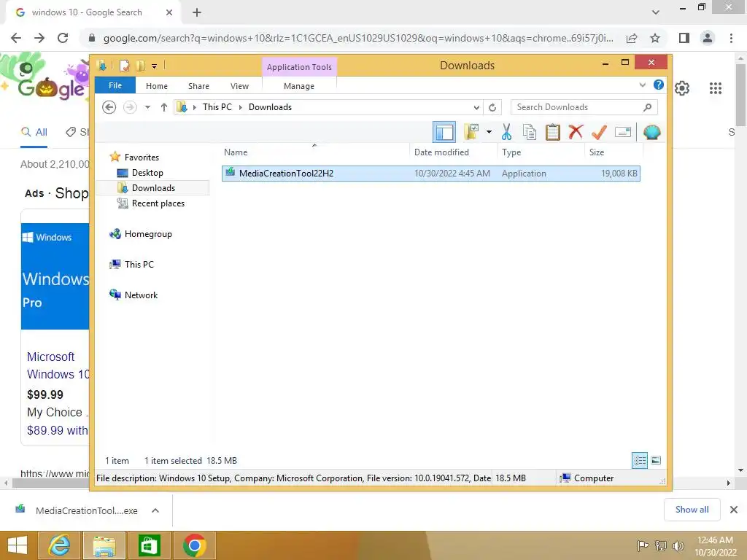Select the MediaCreationTool22H2 file
747x560 pixels.
point(430,174)
